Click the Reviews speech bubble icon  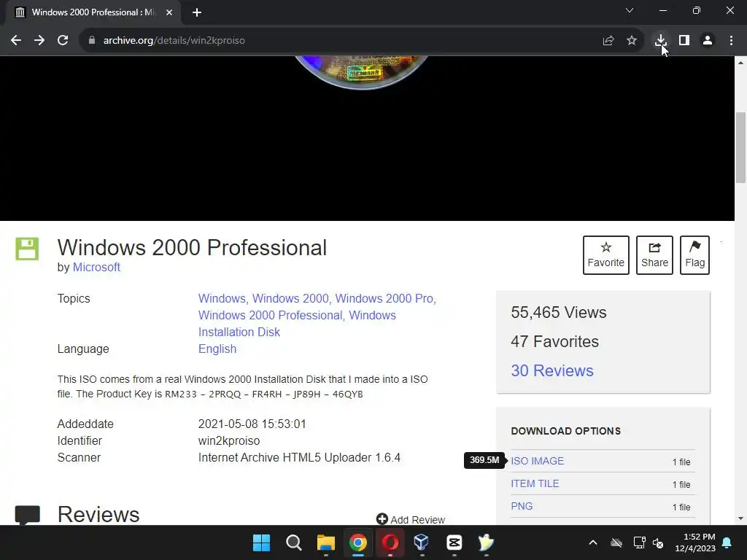28,514
